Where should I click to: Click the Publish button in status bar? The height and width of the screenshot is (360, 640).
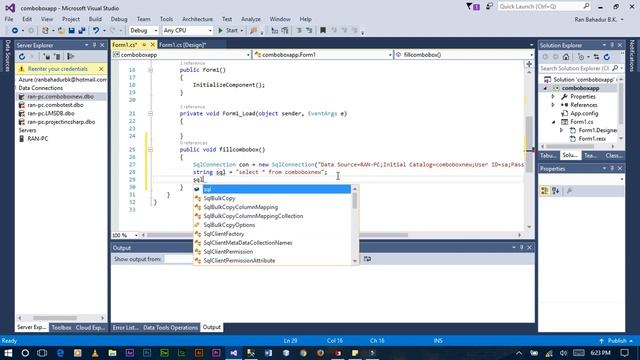coord(616,340)
